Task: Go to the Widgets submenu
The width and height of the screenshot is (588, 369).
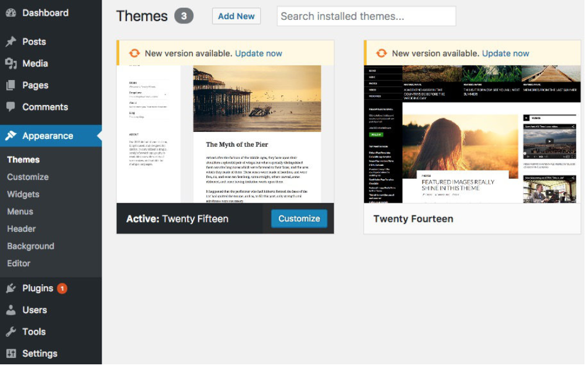Action: [x=23, y=194]
